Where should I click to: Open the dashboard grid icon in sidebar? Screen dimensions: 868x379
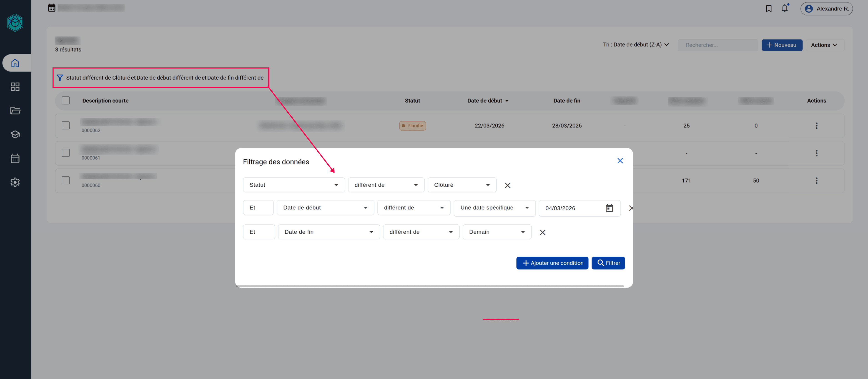point(15,87)
